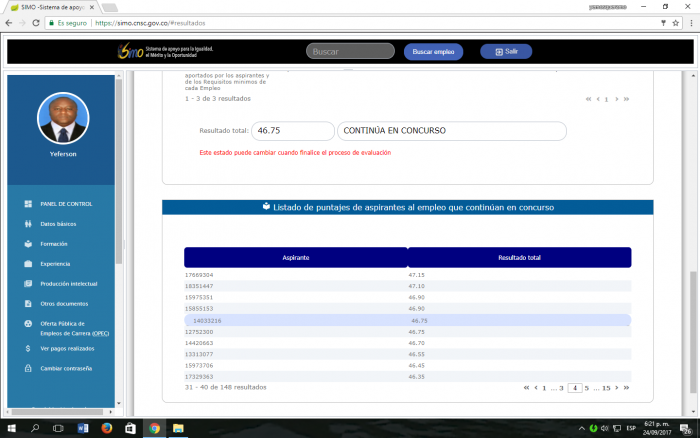
Task: Open the Panel de Control sidebar icon
Action: pos(27,204)
